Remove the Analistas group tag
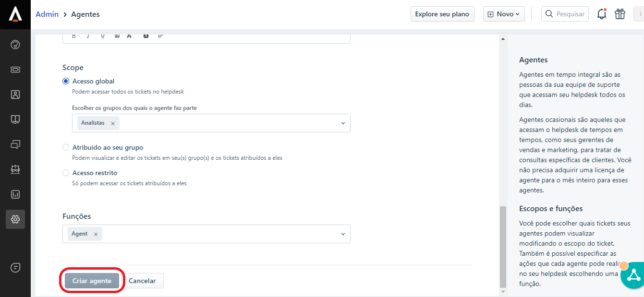Screen dimensions: 644x297 pyautogui.click(x=113, y=123)
